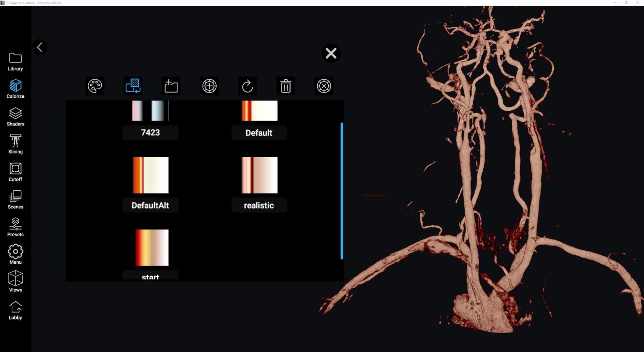644x352 pixels.
Task: Apply the DefaultAlt preset
Action: tap(150, 184)
